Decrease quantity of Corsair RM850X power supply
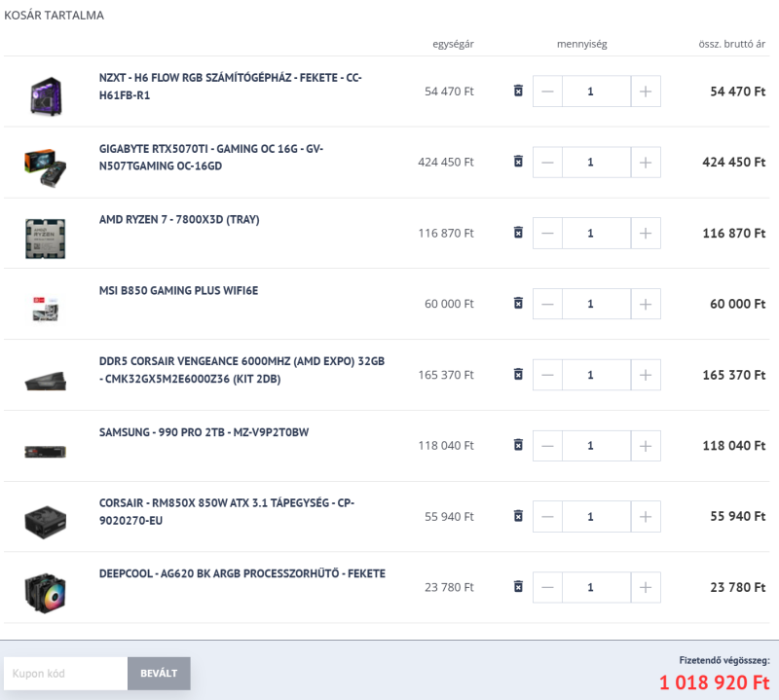The width and height of the screenshot is (779, 700). tap(547, 517)
